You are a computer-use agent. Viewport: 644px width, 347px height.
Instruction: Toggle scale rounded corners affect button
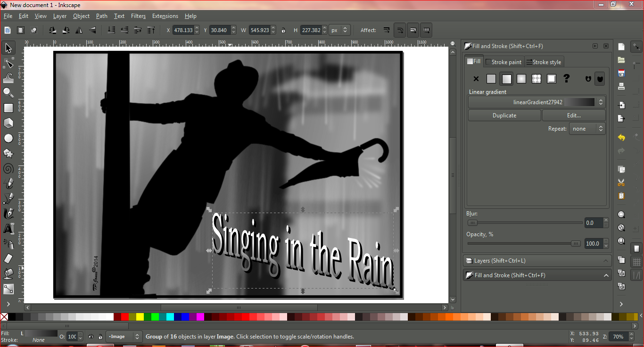400,30
